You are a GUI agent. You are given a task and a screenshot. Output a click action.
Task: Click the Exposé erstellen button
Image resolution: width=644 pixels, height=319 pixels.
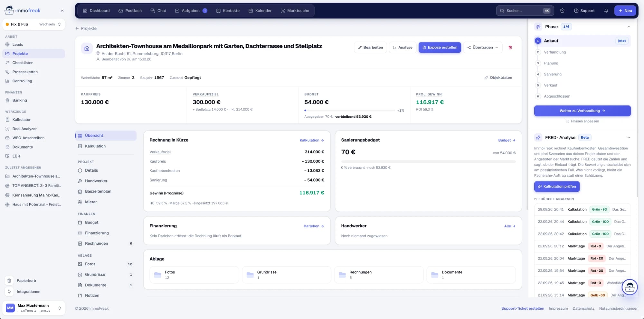(440, 48)
